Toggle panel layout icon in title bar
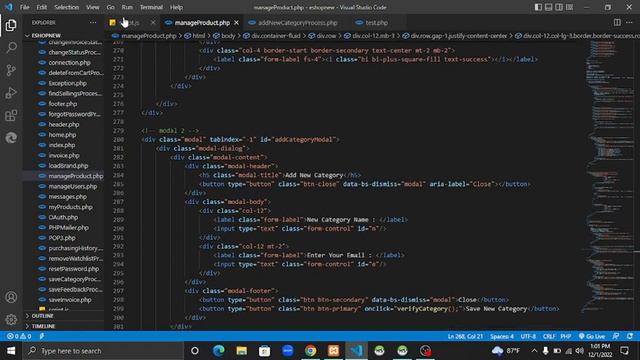 click(549, 7)
